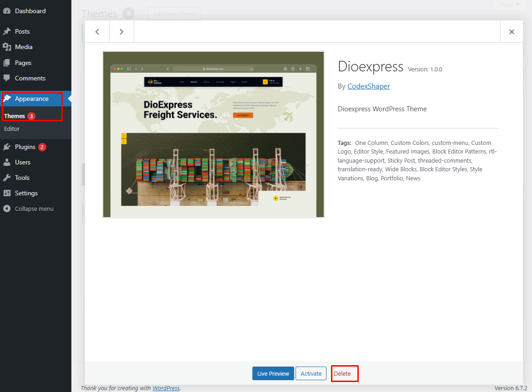Click the Dashboard gauge icon

pyautogui.click(x=7, y=11)
